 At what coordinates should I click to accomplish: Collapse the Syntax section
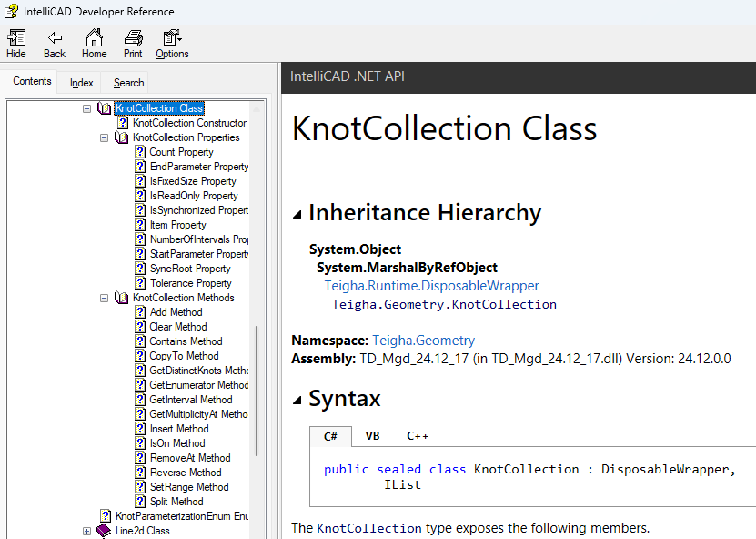[297, 400]
